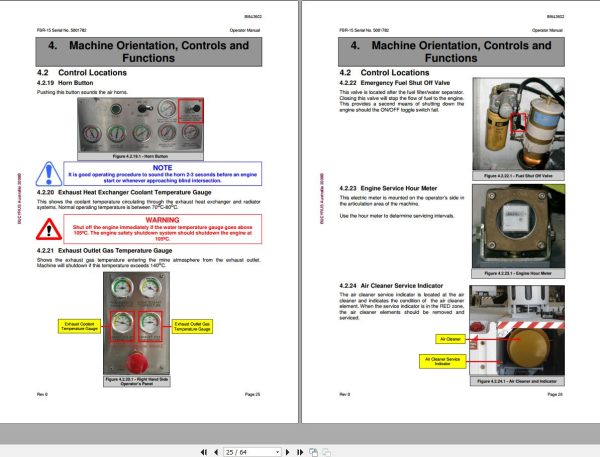The width and height of the screenshot is (600, 457).
Task: Click the left page 4.2 Control Locations heading
Action: pos(82,73)
